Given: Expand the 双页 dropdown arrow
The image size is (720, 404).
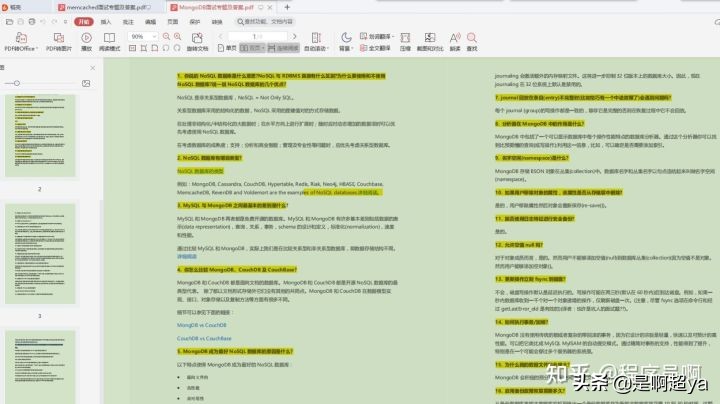Looking at the screenshot, I should [264, 48].
